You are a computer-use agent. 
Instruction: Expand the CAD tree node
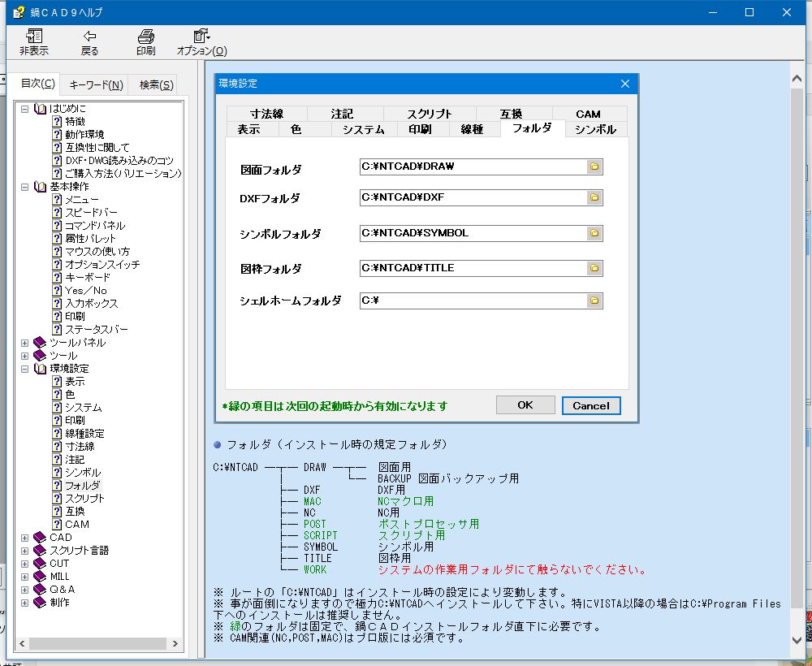24,538
